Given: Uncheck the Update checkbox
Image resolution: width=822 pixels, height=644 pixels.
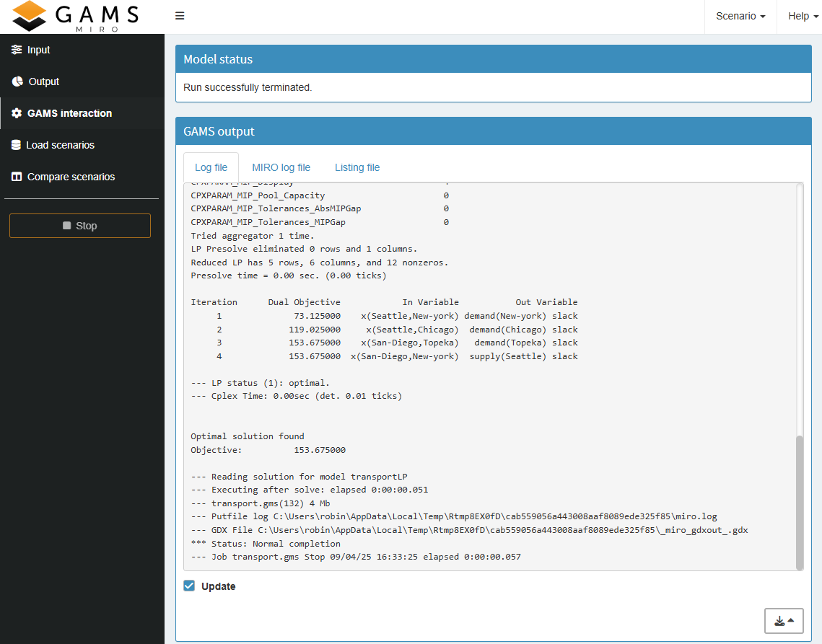Looking at the screenshot, I should click(x=189, y=586).
